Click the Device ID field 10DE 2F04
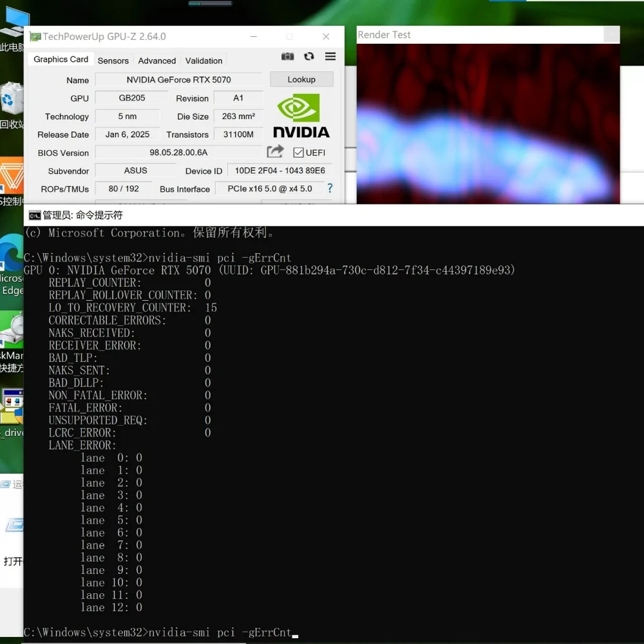Viewport: 644px width, 644px height. [279, 171]
